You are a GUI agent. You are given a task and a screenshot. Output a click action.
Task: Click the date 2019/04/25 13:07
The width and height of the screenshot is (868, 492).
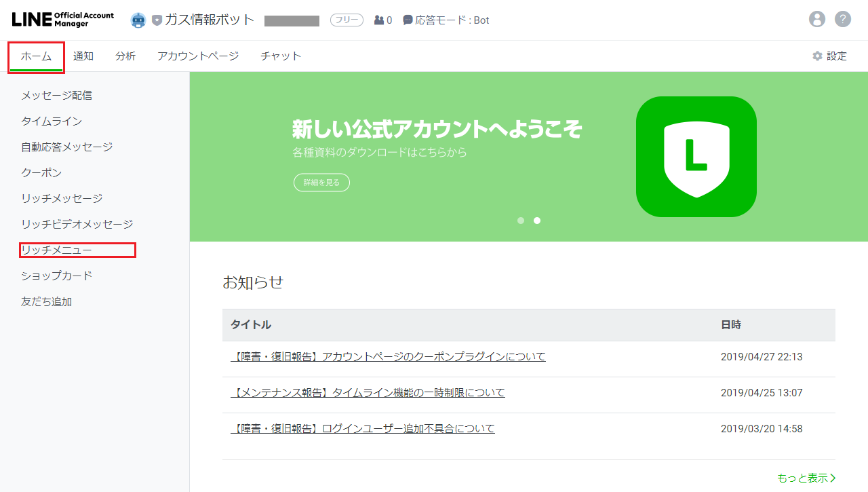762,392
